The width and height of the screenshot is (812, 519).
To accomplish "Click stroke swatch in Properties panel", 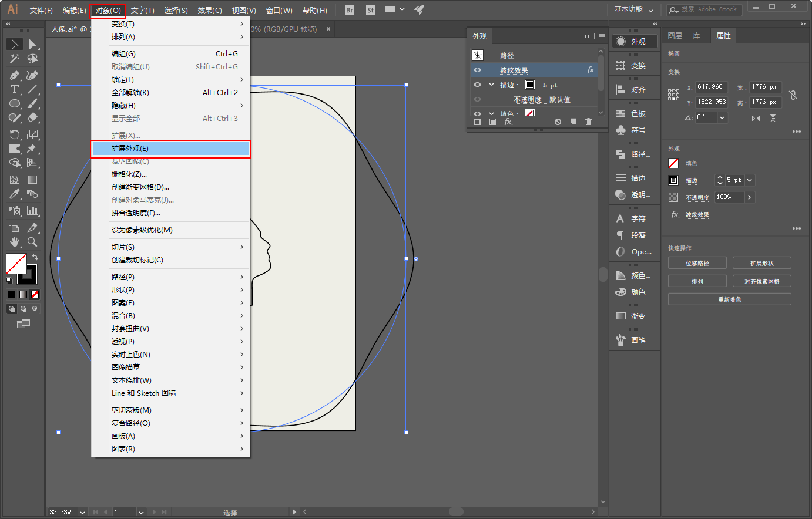I will tap(673, 180).
